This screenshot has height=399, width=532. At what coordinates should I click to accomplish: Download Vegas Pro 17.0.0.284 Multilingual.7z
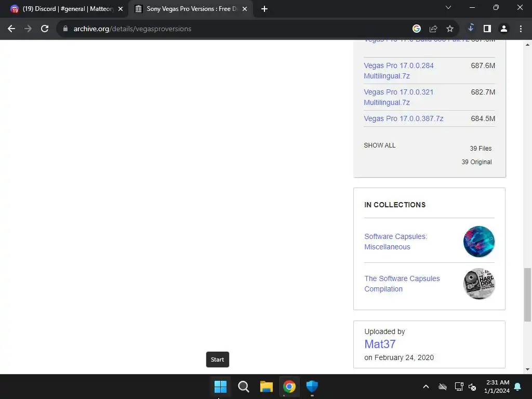click(x=398, y=71)
